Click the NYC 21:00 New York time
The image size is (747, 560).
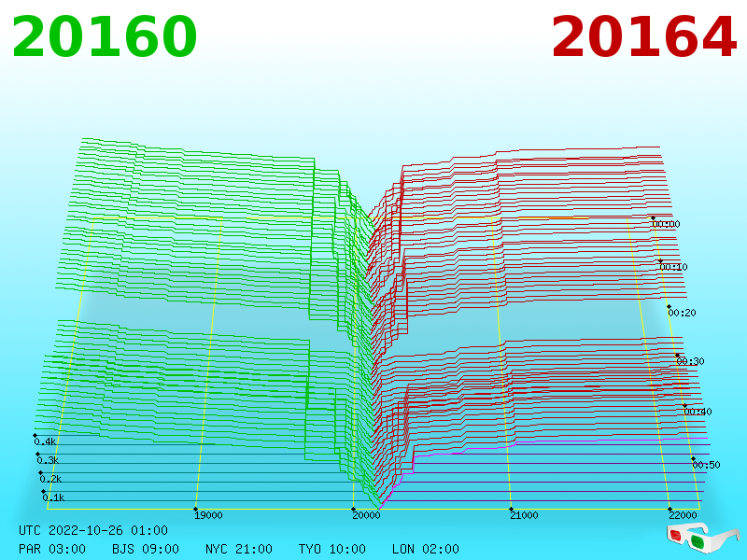[239, 549]
